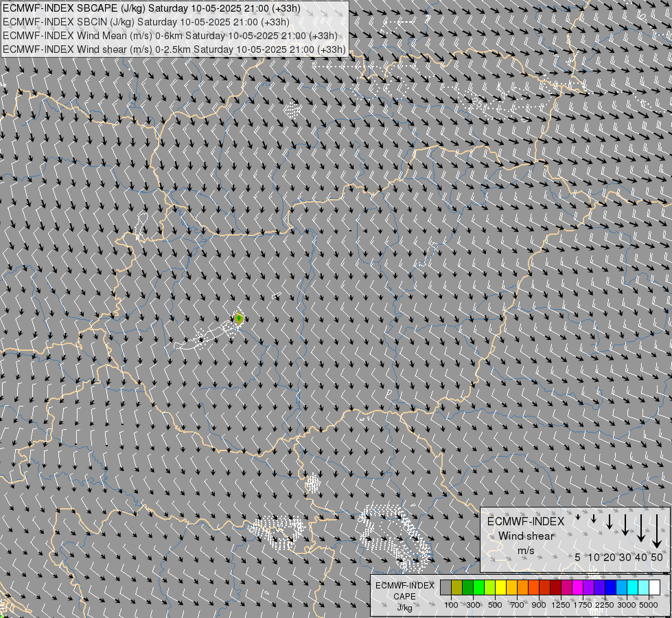Click the 40 m/s wind shear legend arrow
Screen dimensions: 672x618
[641, 528]
